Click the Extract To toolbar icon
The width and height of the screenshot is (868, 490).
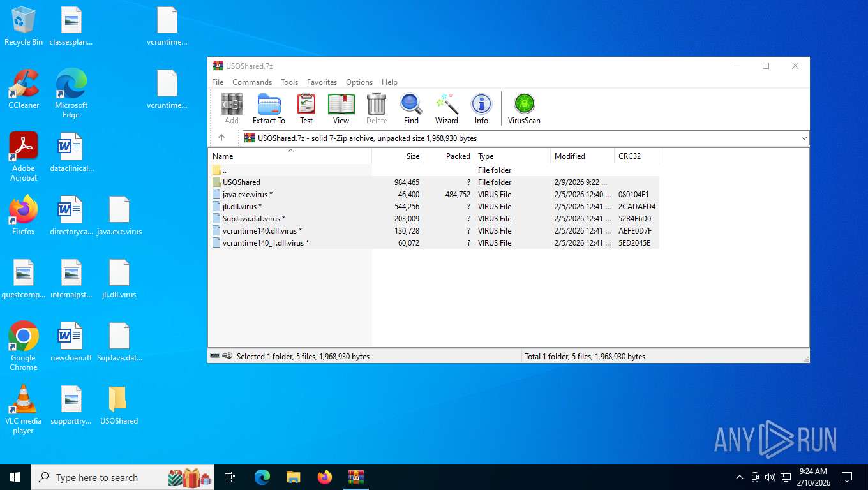(269, 108)
